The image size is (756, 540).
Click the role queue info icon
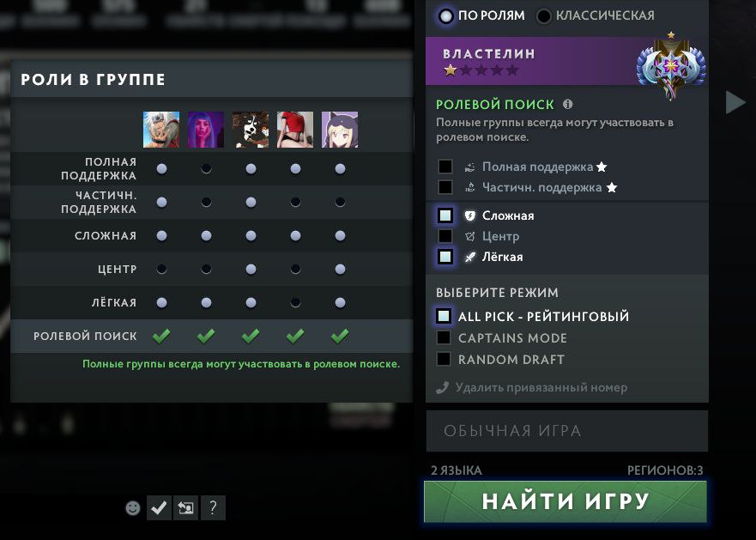pos(568,104)
